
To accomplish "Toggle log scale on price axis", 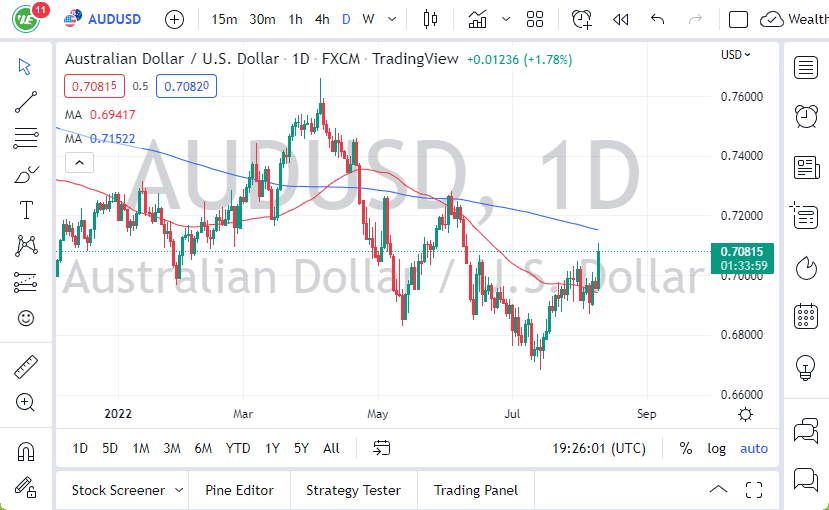I will coord(717,448).
